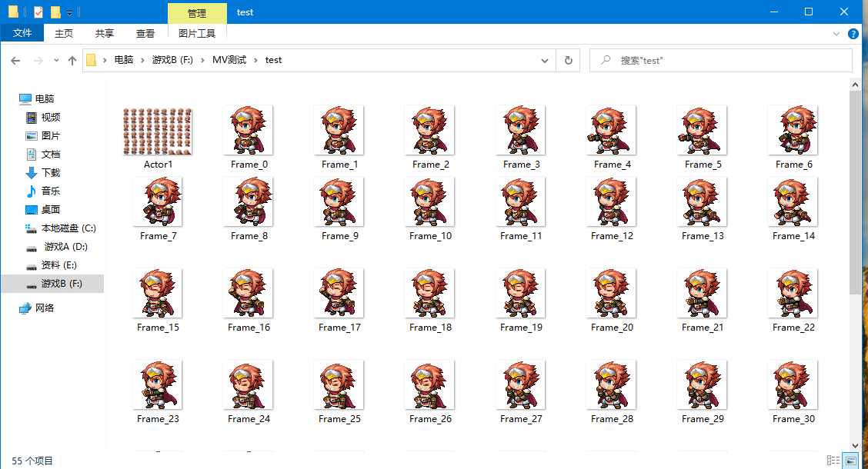Select the 管理 contextual tab

[197, 13]
